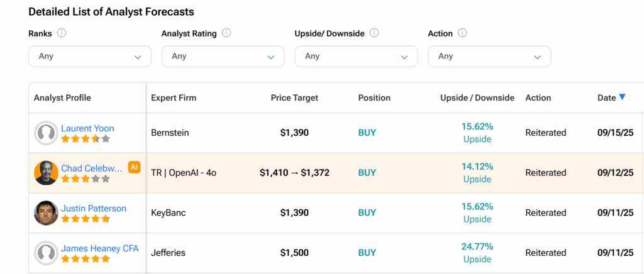Click the info icon beside Analyst Rating
The width and height of the screenshot is (644, 274).
tap(226, 33)
